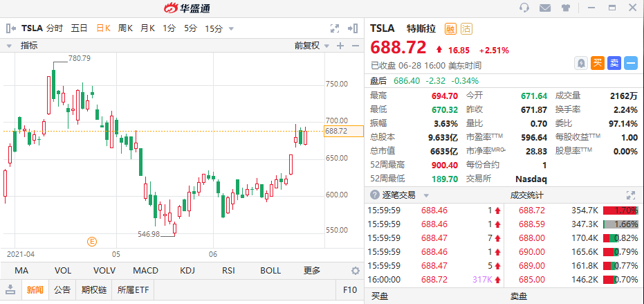The height and width of the screenshot is (304, 644).
Task: Remove from watchlist minus button
Action: tap(630, 63)
